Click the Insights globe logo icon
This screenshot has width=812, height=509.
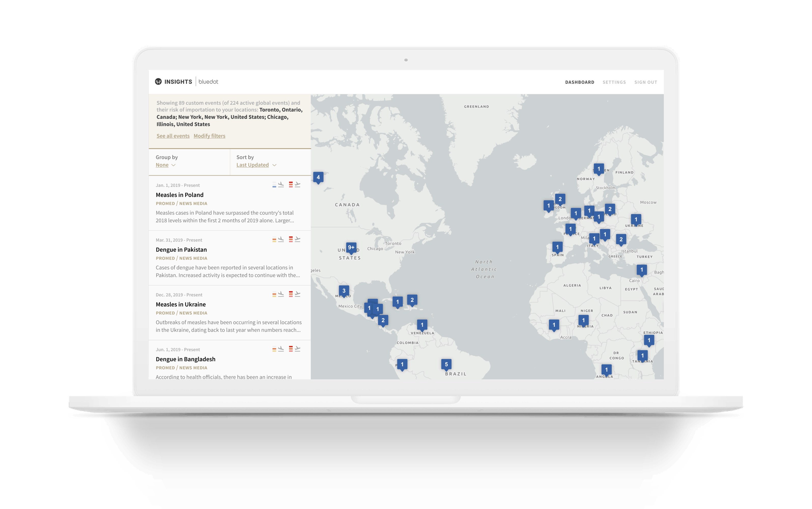(158, 81)
